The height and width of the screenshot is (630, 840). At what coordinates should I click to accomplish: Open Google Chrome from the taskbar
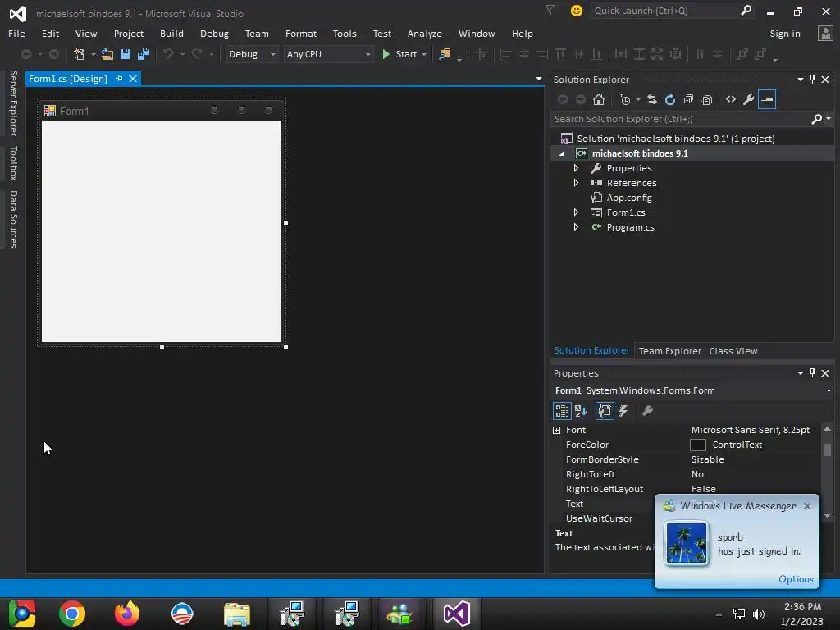72,614
